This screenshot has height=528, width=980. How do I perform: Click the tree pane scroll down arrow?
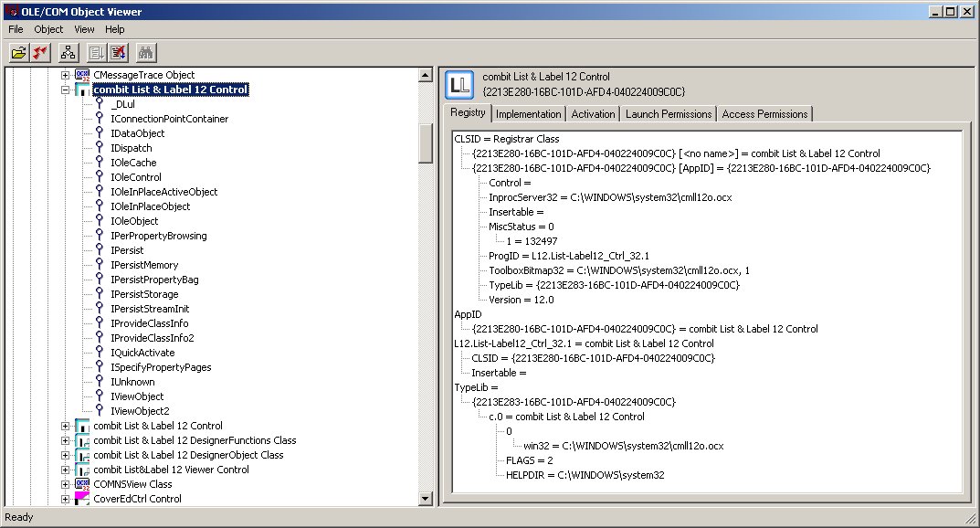coord(425,499)
